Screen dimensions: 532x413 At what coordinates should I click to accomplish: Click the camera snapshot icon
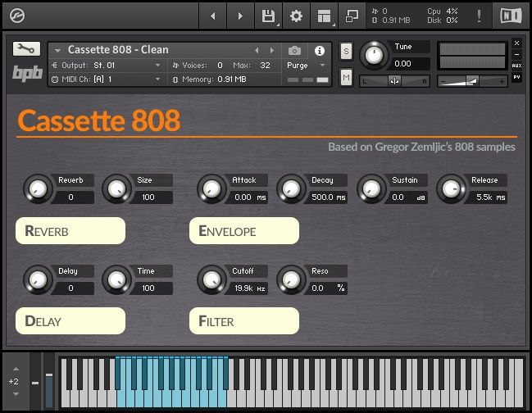coord(294,51)
